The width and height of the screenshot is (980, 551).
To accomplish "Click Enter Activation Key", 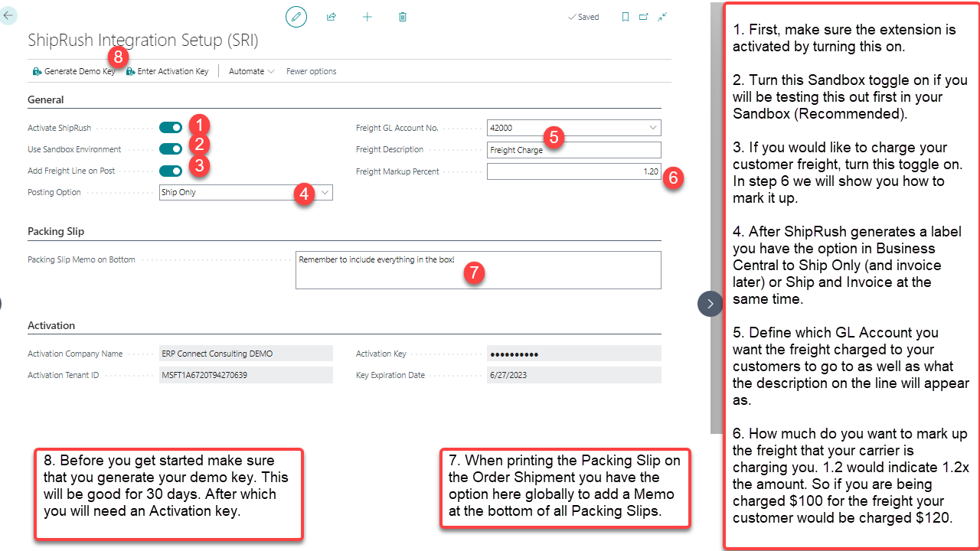I will 168,71.
